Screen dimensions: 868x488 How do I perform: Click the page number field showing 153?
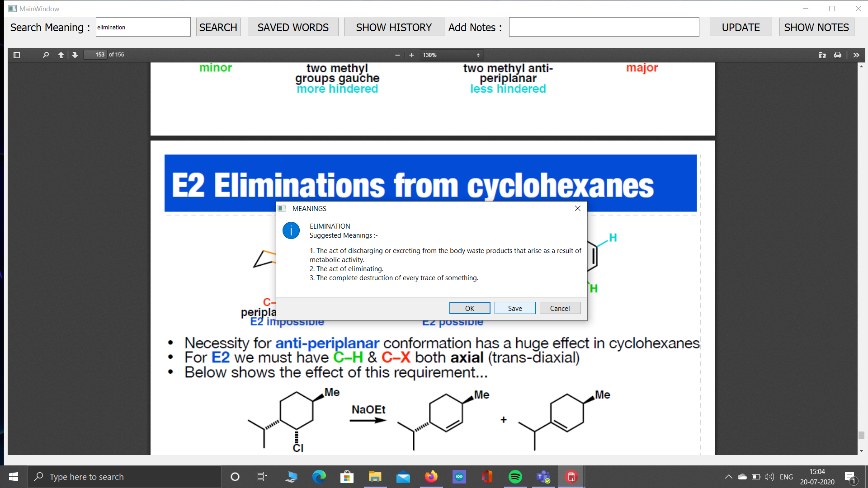point(95,55)
